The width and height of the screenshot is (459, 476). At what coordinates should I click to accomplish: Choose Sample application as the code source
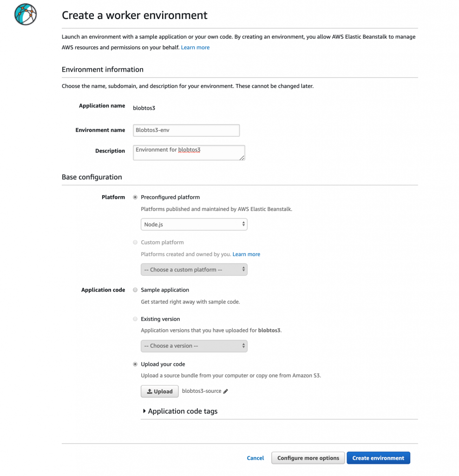[x=135, y=290]
